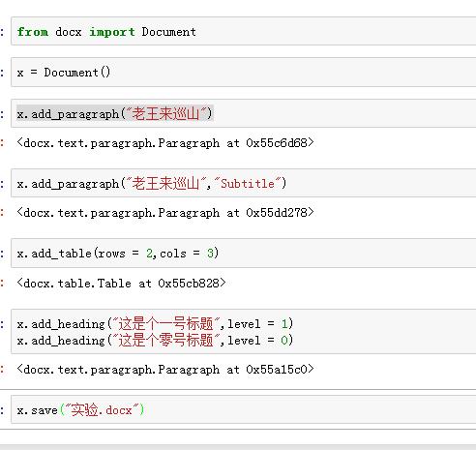Click the word 'import' in first cell
This screenshot has width=476, height=450.
[x=112, y=32]
